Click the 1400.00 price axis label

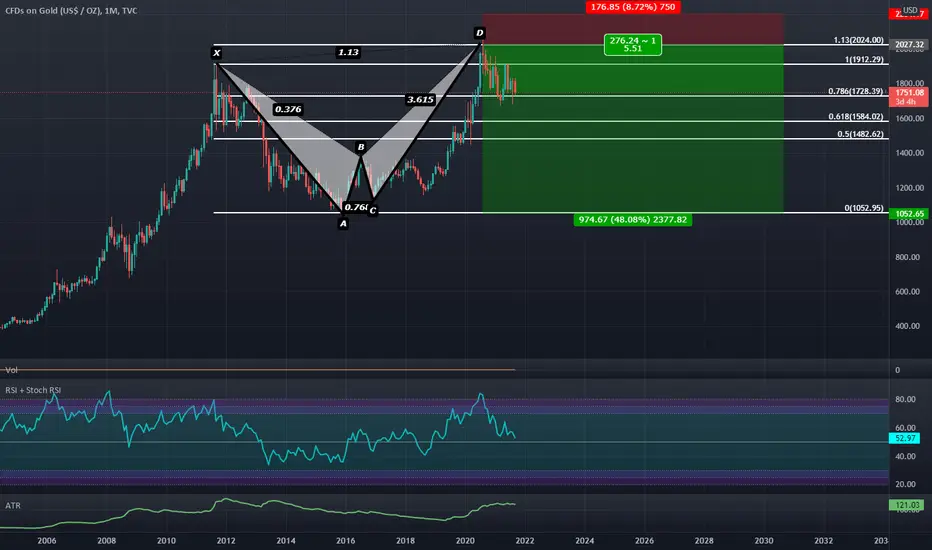click(x=910, y=153)
